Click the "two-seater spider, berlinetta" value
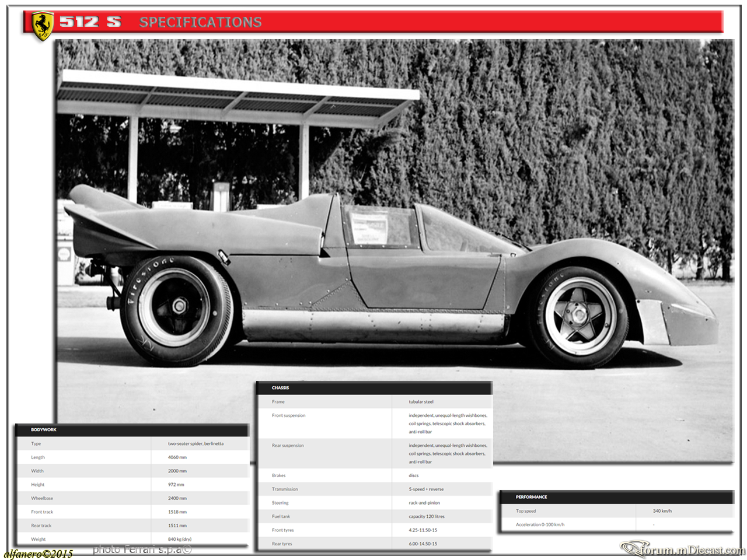747x560 pixels. click(196, 444)
